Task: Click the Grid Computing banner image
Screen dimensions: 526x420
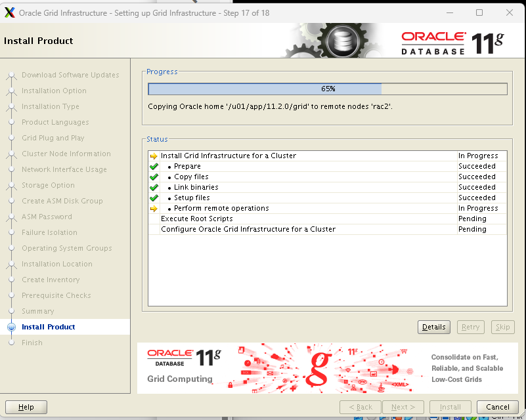Action: tap(328, 368)
